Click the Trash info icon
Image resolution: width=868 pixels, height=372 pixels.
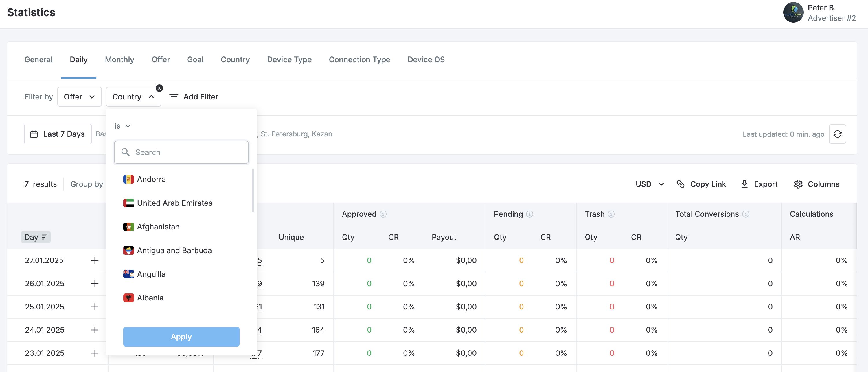(x=611, y=214)
